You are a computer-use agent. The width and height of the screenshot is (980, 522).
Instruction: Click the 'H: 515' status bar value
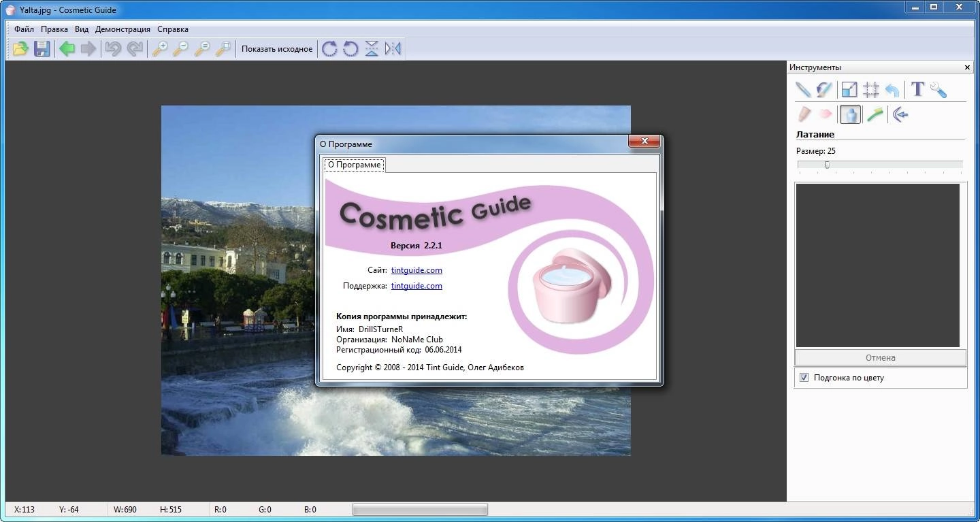[171, 509]
